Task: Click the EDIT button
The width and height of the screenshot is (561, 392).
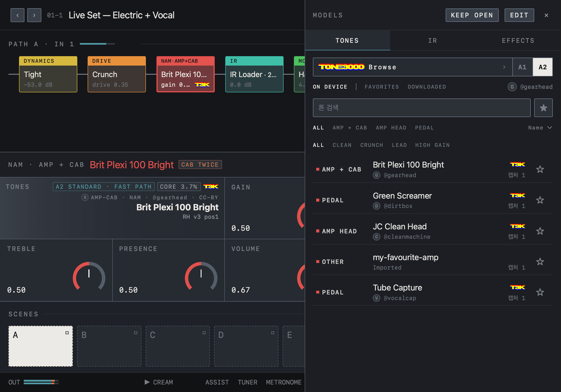Action: (519, 15)
